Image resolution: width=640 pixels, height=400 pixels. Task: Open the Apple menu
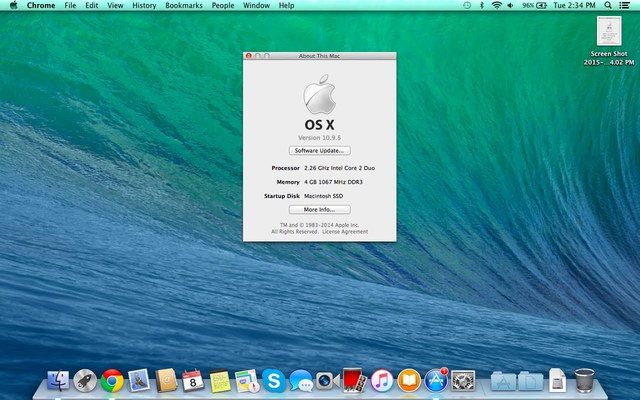click(13, 5)
